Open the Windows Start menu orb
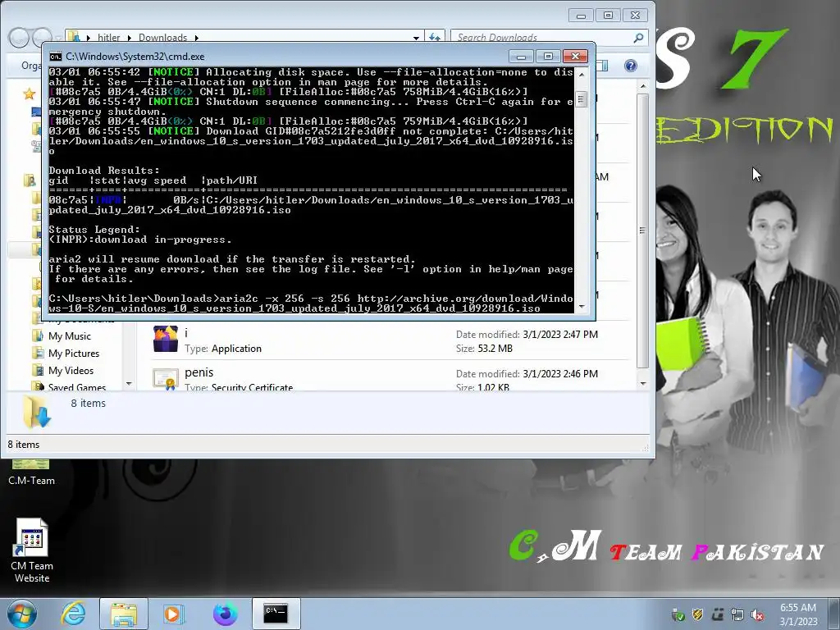Image resolution: width=840 pixels, height=630 pixels. pyautogui.click(x=22, y=614)
